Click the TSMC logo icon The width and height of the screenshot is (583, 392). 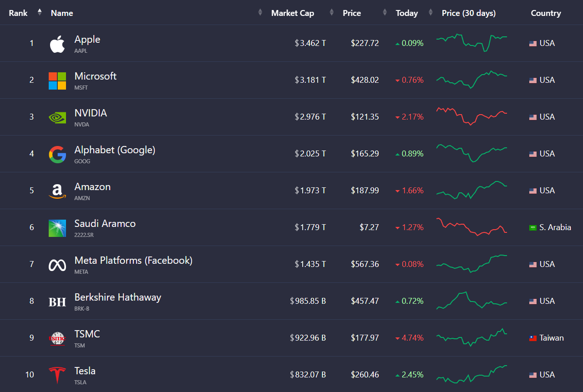pos(57,338)
